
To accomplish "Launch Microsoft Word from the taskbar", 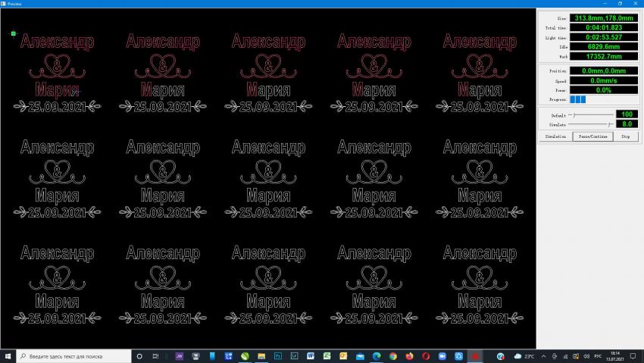I will pyautogui.click(x=311, y=355).
